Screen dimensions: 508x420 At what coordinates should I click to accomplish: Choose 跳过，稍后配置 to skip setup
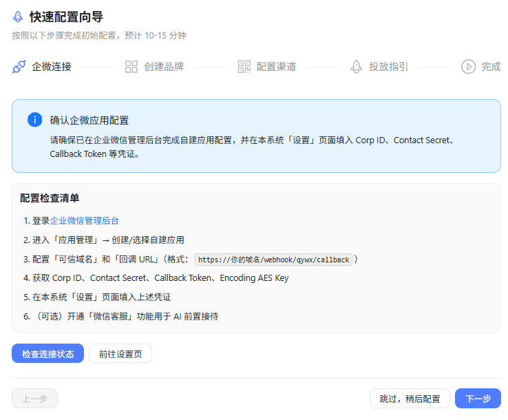point(410,399)
